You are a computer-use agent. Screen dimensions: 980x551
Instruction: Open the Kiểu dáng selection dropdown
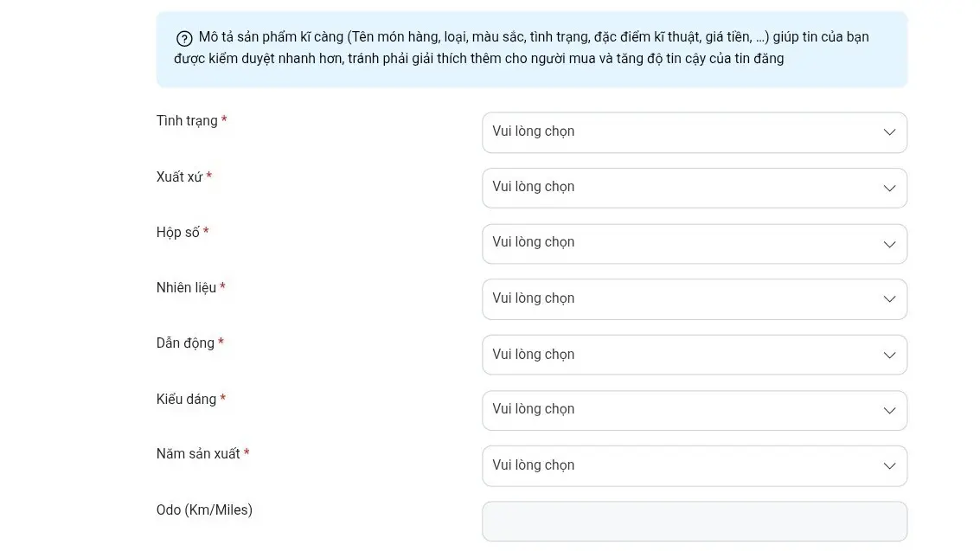click(x=692, y=410)
